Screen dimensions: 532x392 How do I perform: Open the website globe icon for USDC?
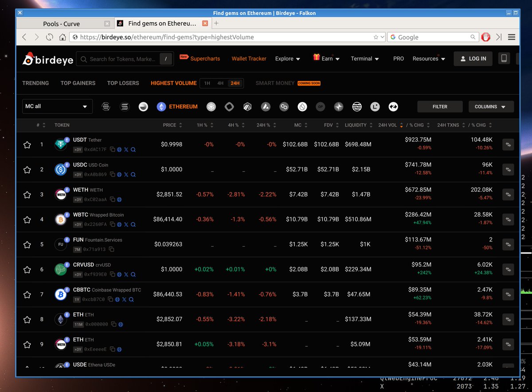(119, 175)
